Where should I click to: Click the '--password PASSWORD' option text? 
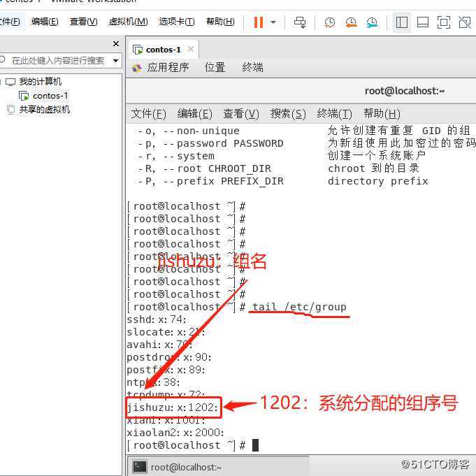(x=223, y=143)
